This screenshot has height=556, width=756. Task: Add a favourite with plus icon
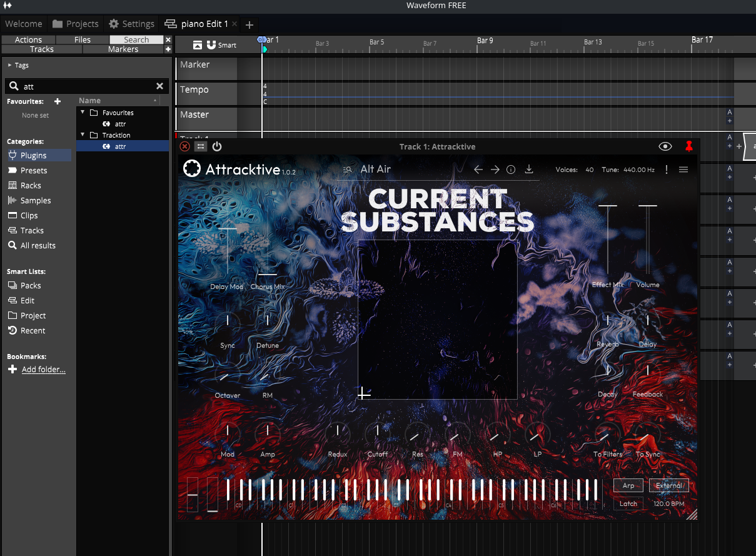(58, 101)
